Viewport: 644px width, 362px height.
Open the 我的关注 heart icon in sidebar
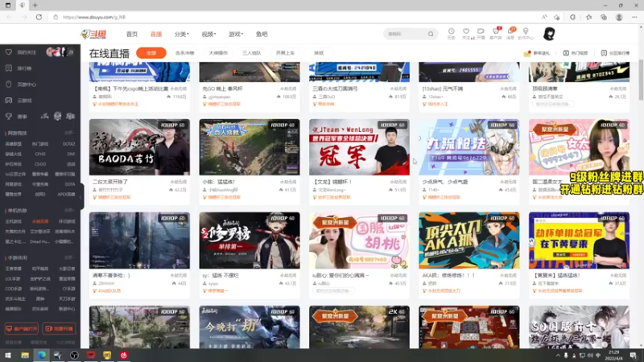click(9, 52)
